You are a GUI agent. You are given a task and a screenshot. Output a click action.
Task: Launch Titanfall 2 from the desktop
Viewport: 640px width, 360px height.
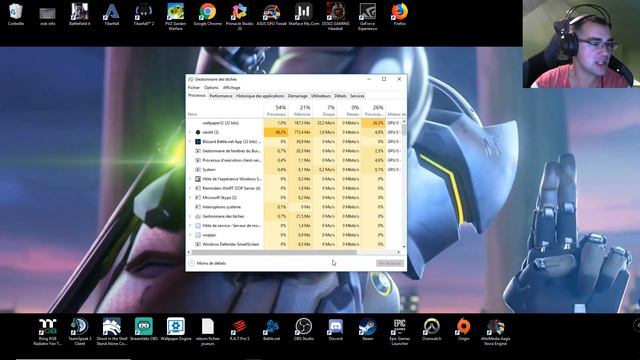pos(144,15)
